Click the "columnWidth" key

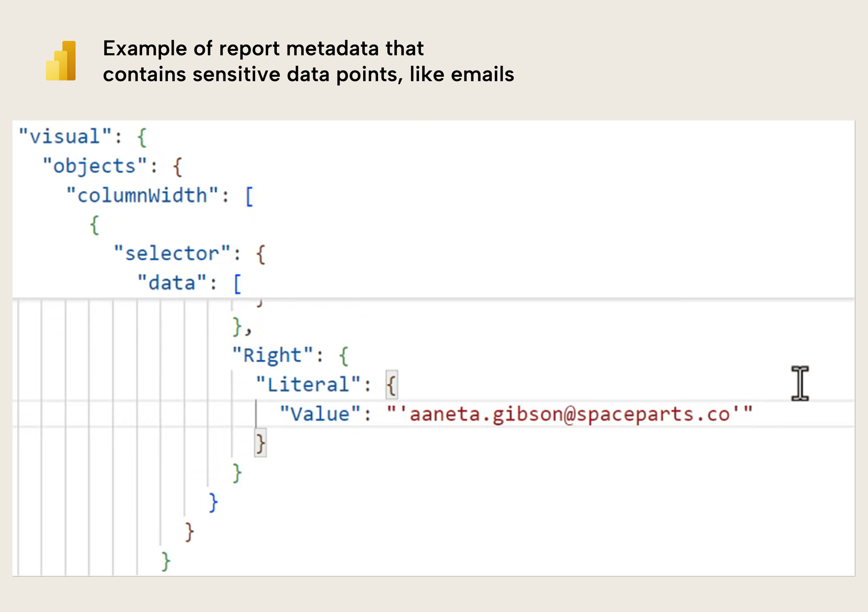(142, 195)
